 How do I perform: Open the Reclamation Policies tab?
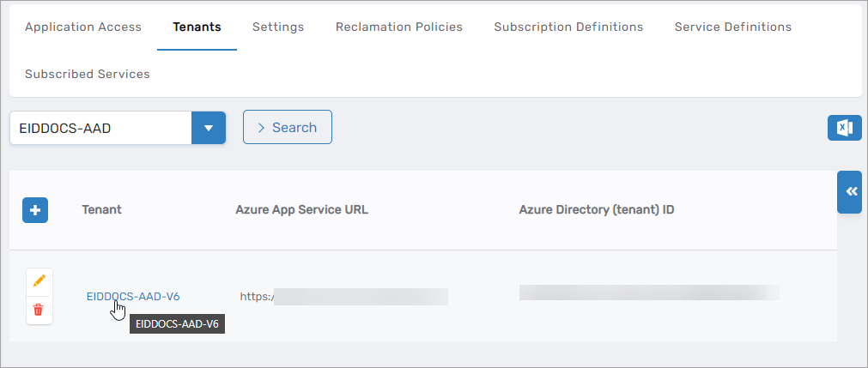[399, 27]
